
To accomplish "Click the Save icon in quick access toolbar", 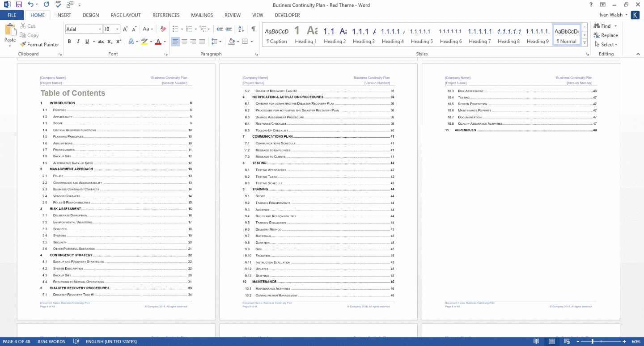I will click(x=19, y=4).
